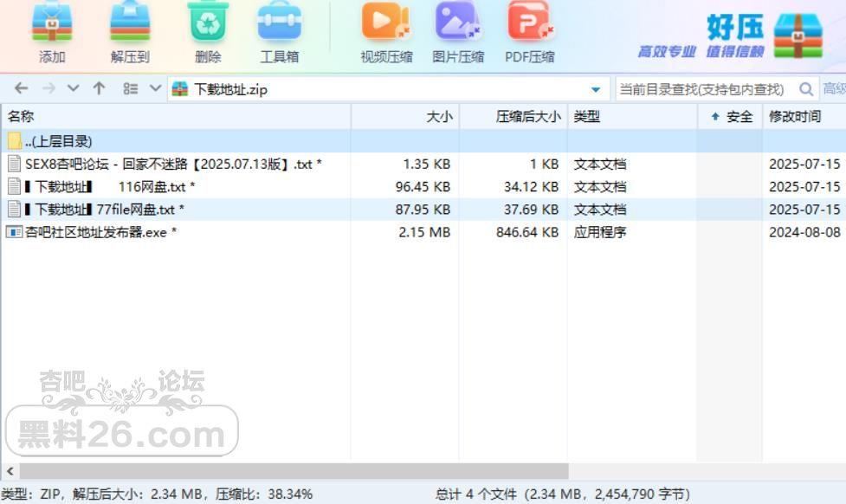Click the exe icon of 杏吧社区地址发布器

point(14,232)
